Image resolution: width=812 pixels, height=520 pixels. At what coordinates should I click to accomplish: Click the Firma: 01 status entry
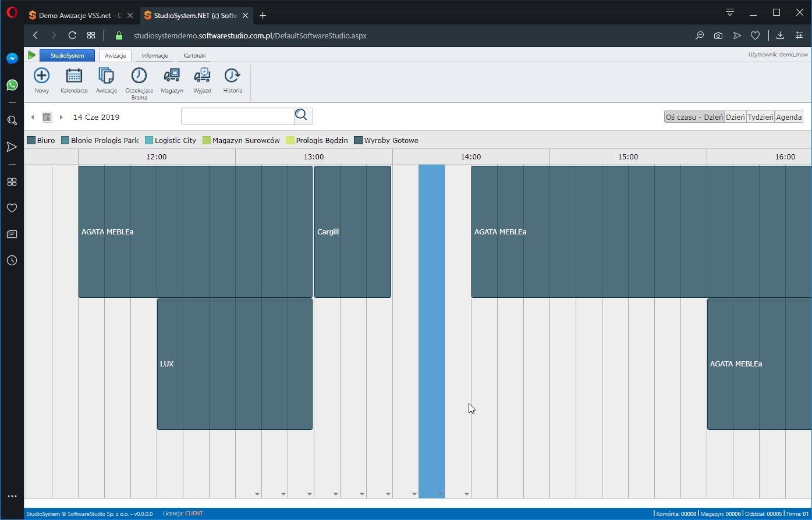click(797, 514)
